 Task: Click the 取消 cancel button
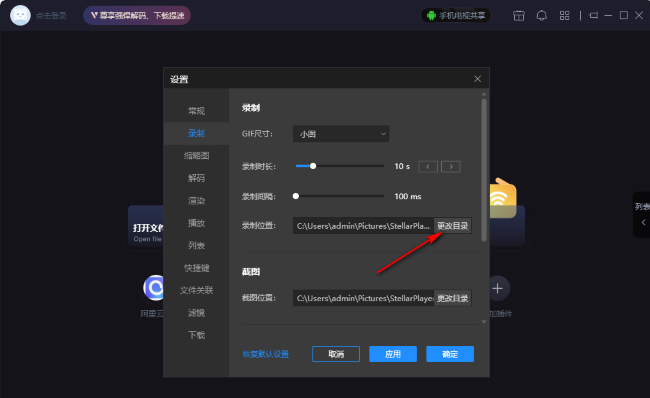coord(336,354)
